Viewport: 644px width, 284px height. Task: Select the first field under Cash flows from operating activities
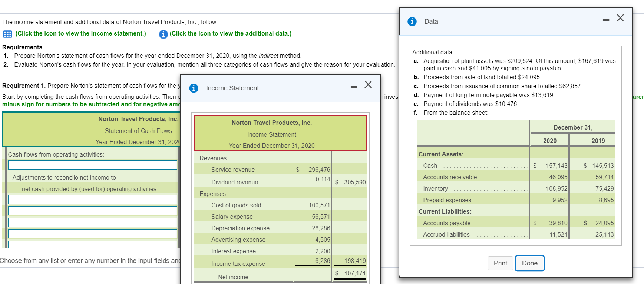93,165
